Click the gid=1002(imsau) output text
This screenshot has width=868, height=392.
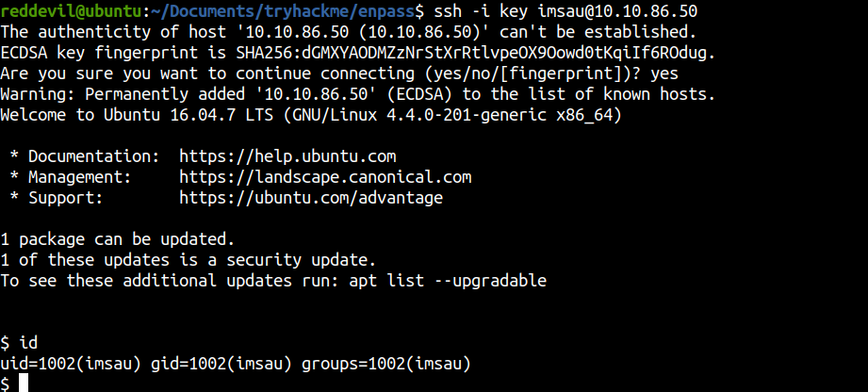[221, 364]
